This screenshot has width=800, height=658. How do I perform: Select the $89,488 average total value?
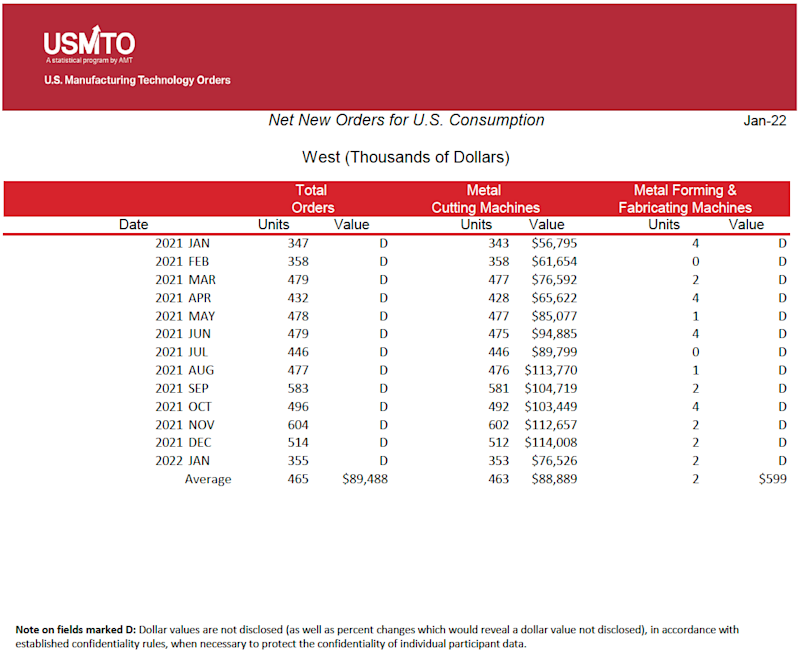pos(365,479)
